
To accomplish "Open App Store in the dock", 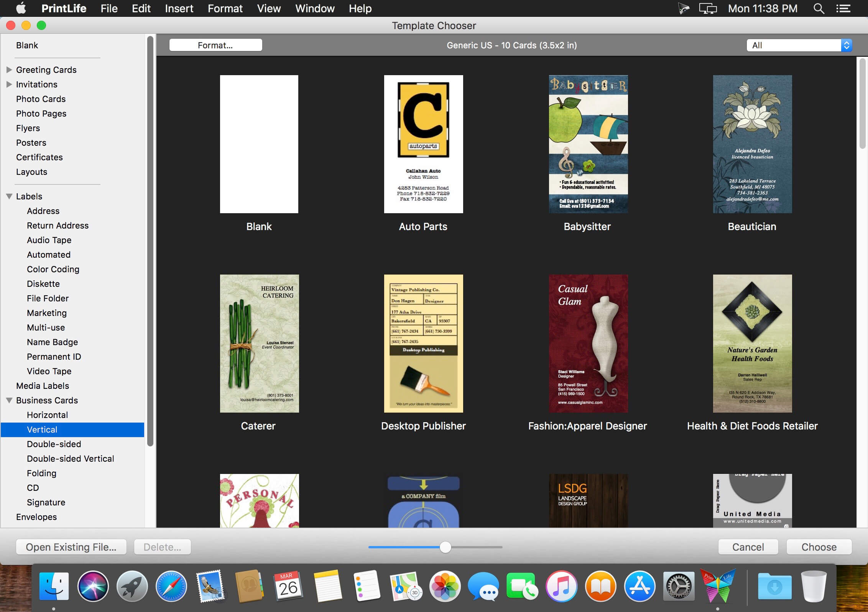I will point(640,586).
